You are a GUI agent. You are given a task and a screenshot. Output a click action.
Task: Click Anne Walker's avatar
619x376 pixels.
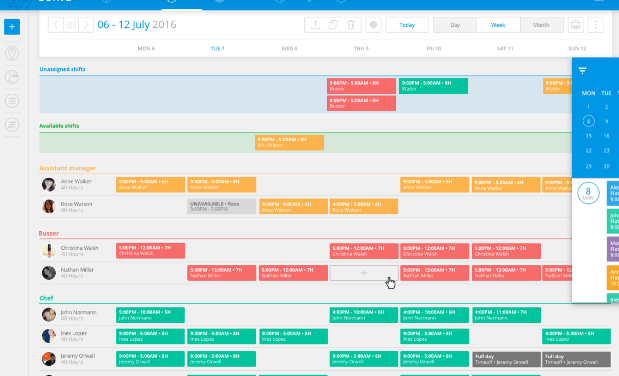tap(49, 184)
